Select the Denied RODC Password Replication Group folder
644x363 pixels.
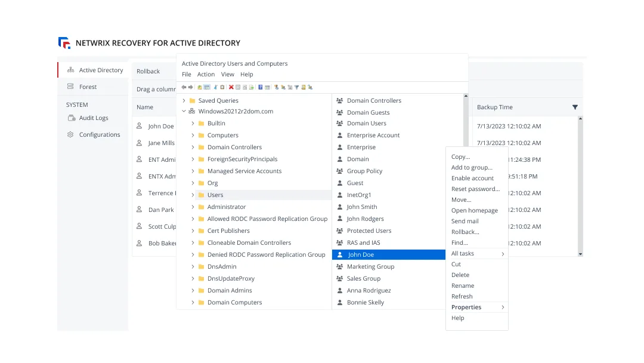point(266,255)
